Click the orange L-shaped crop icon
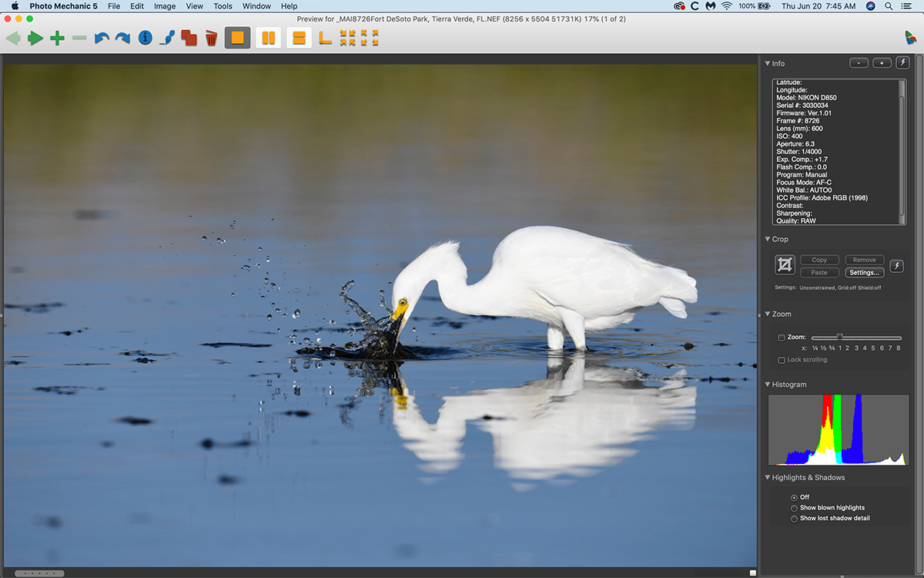 coord(326,38)
